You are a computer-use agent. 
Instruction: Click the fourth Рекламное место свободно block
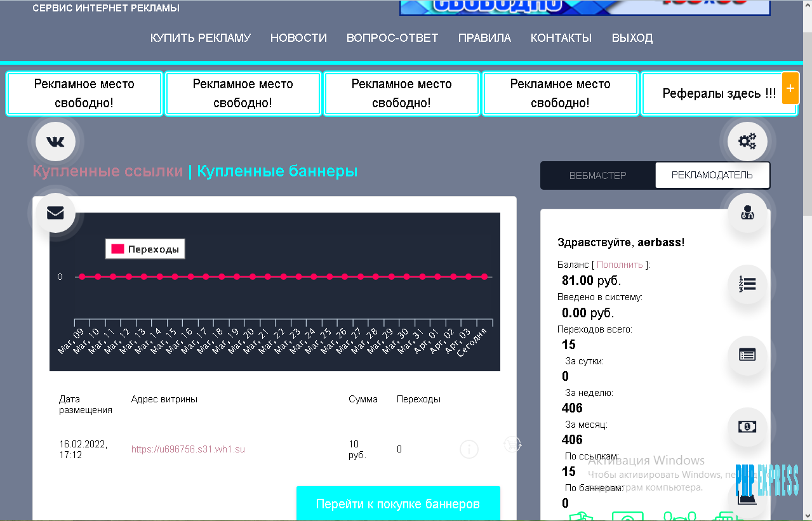point(561,93)
